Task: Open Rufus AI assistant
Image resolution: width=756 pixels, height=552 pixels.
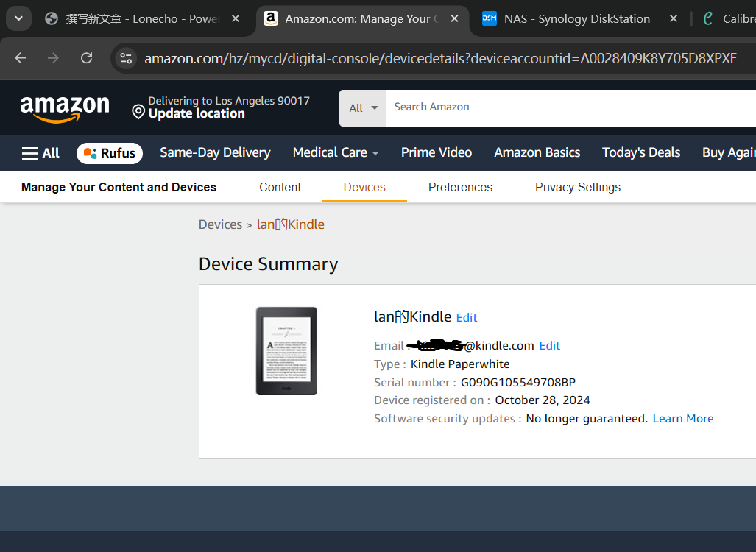Action: [110, 153]
